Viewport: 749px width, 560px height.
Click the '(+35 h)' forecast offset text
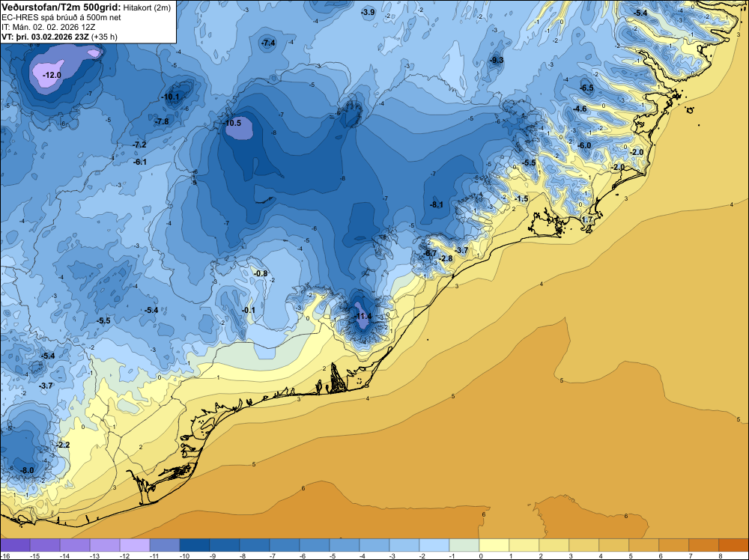tap(104, 37)
